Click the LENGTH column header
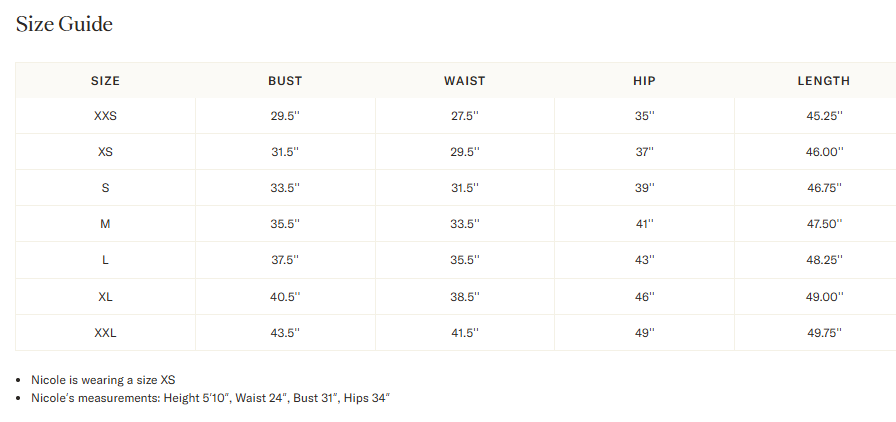 pyautogui.click(x=823, y=81)
